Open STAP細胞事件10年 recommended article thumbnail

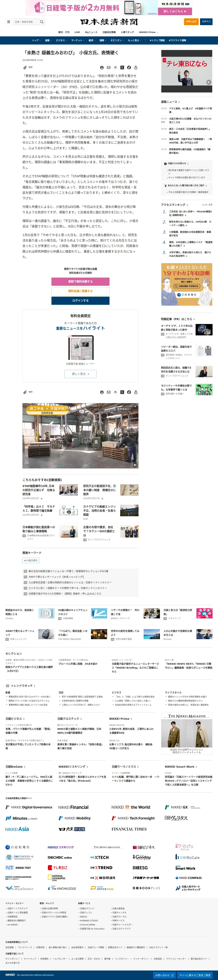(x=69, y=490)
